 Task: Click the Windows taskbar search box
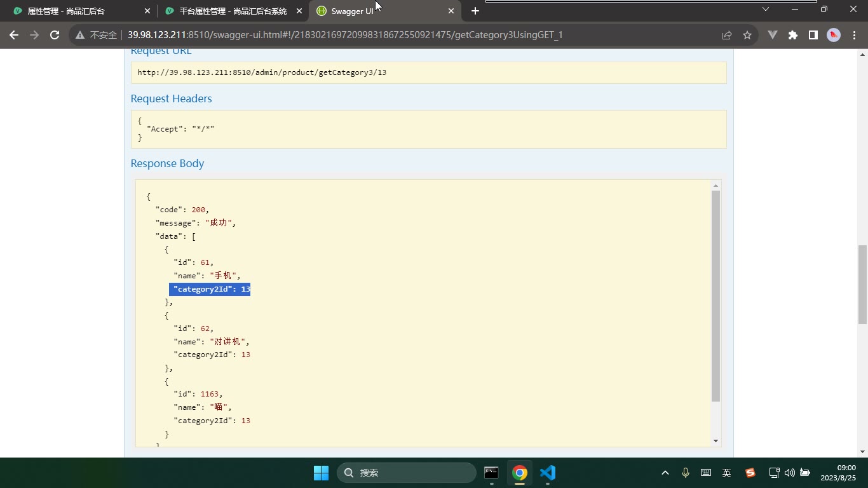tap(407, 473)
